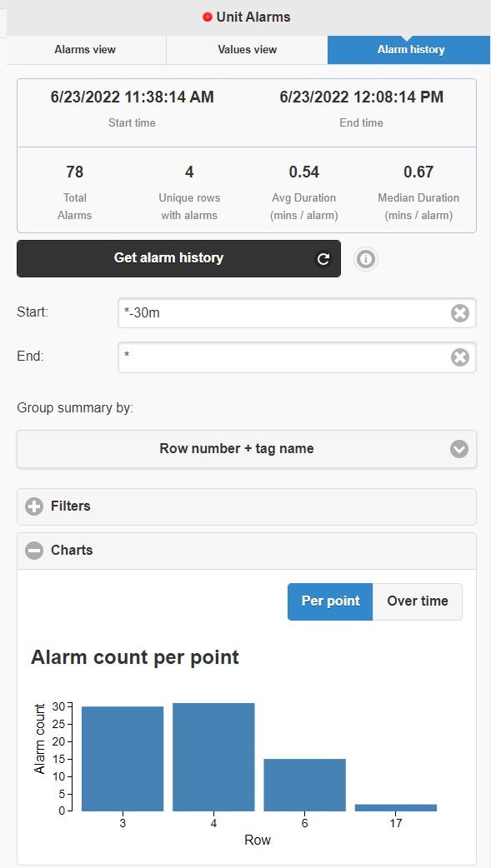Viewport: 491px width, 868px height.
Task: Click the refresh icon on Get alarm history
Action: click(323, 258)
